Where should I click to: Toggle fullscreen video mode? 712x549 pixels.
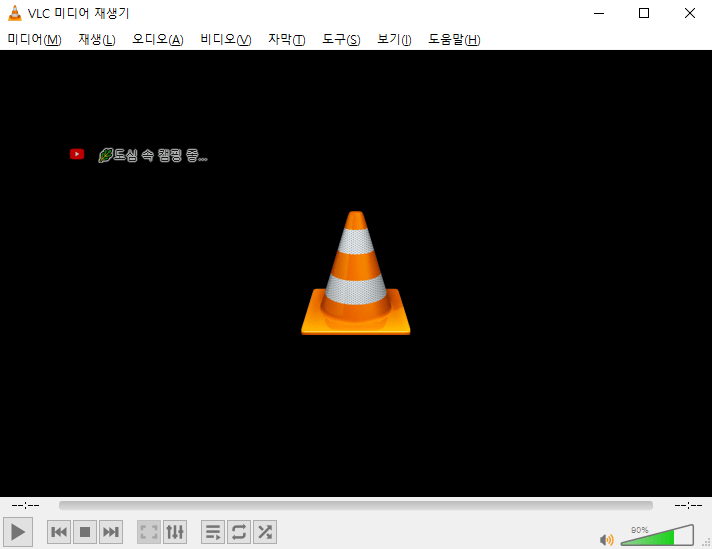[149, 532]
